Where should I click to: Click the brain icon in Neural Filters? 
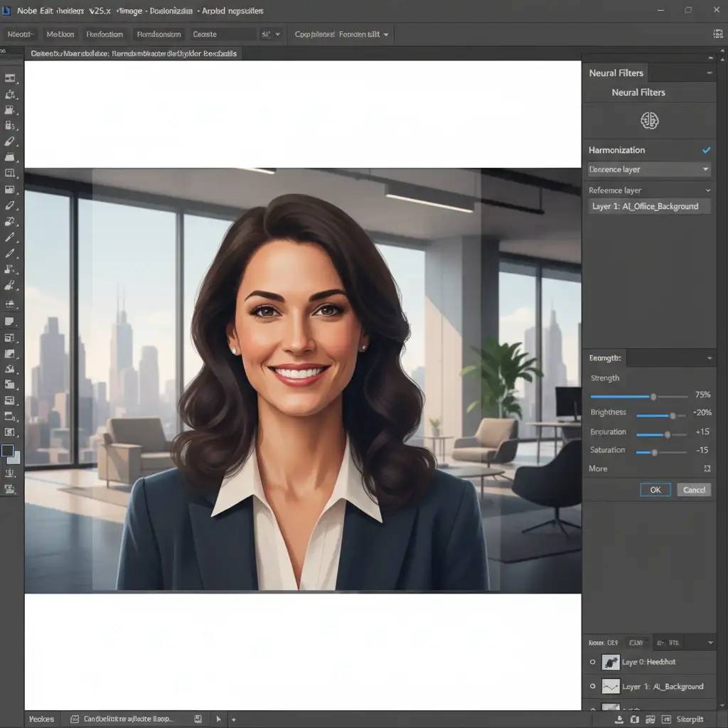649,120
